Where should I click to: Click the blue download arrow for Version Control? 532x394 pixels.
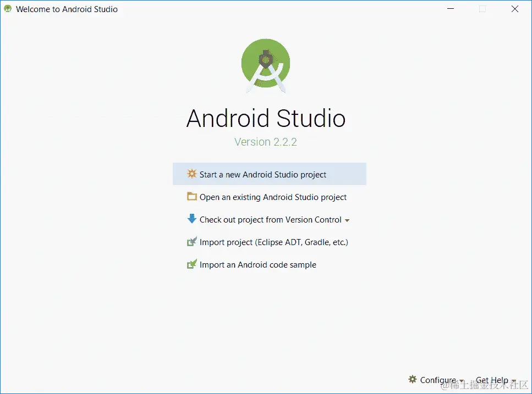[191, 219]
